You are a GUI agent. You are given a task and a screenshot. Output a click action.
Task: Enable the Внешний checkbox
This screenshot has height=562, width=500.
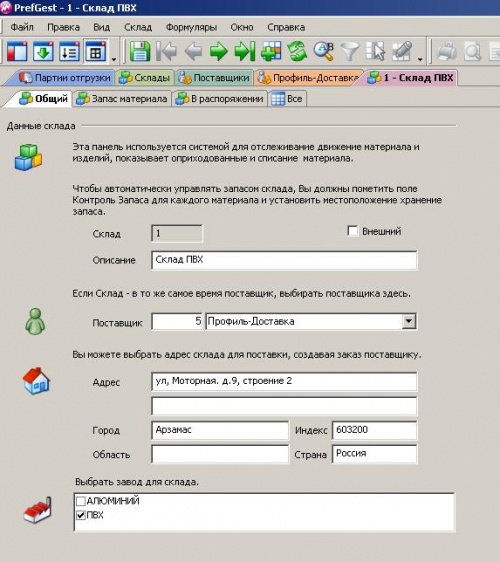(352, 231)
